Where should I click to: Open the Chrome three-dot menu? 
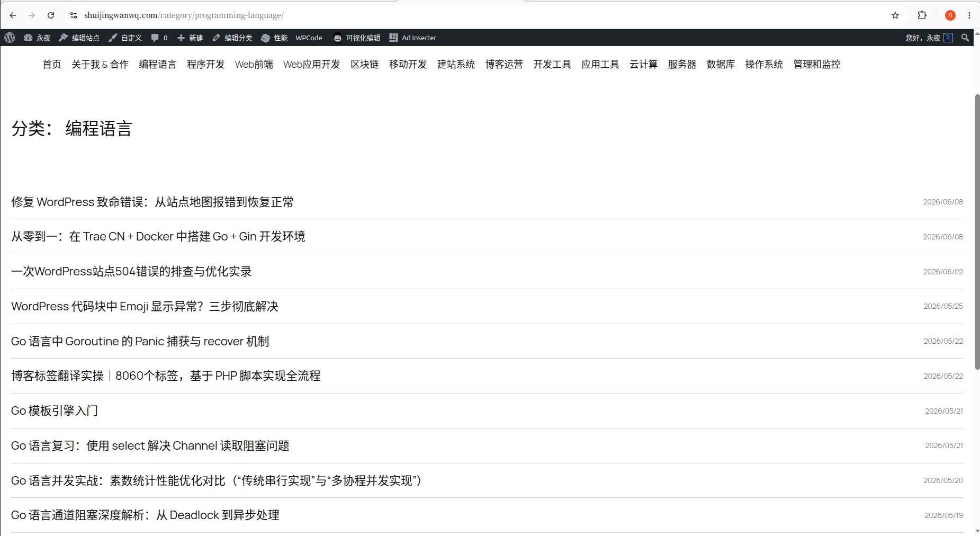click(969, 15)
